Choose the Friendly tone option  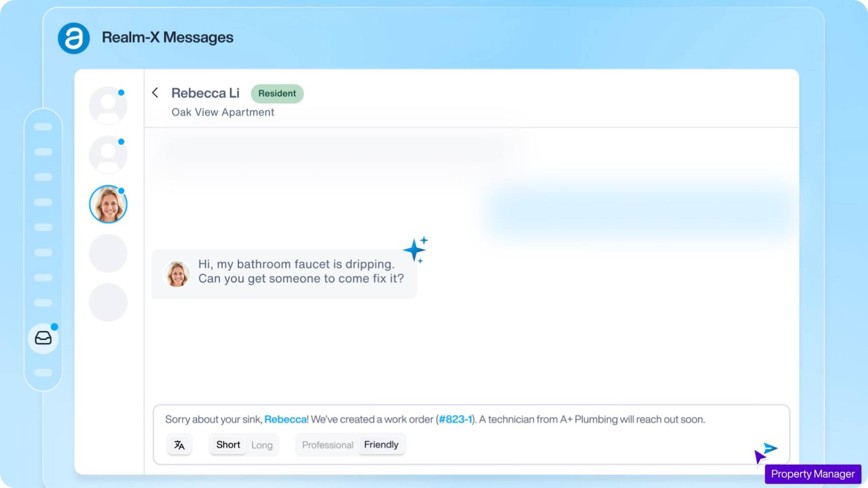pos(381,445)
